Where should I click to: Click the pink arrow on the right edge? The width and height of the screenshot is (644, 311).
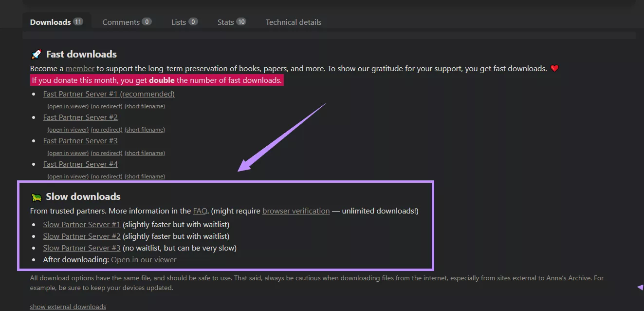point(640,287)
